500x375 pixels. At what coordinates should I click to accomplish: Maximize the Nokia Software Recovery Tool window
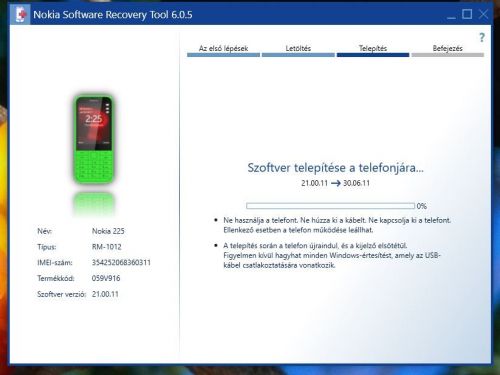pos(467,14)
